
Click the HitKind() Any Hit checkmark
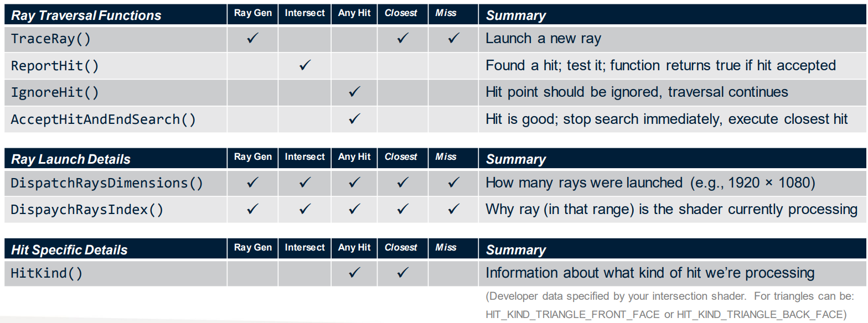pos(355,273)
